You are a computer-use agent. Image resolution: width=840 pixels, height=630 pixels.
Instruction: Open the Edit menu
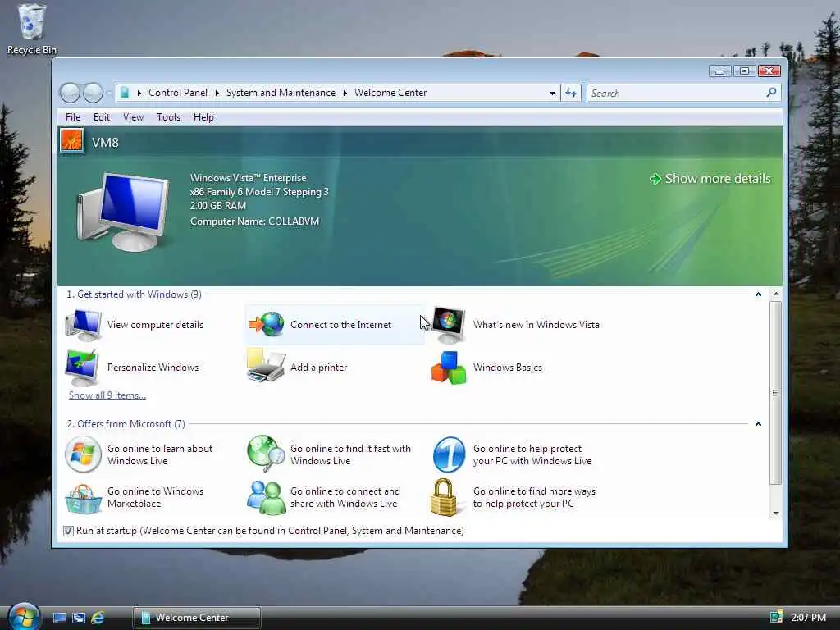[101, 117]
